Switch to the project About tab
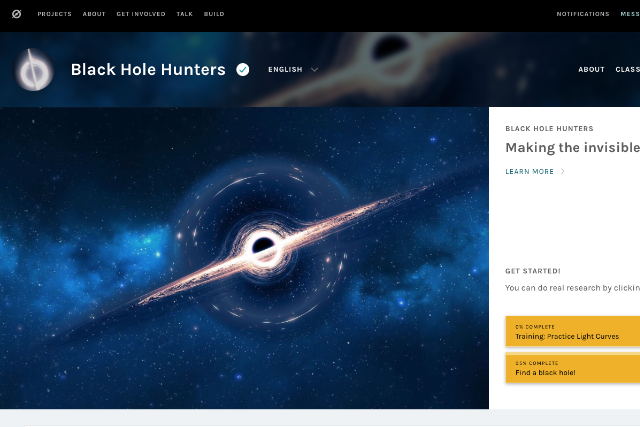The image size is (640, 427). pos(591,70)
